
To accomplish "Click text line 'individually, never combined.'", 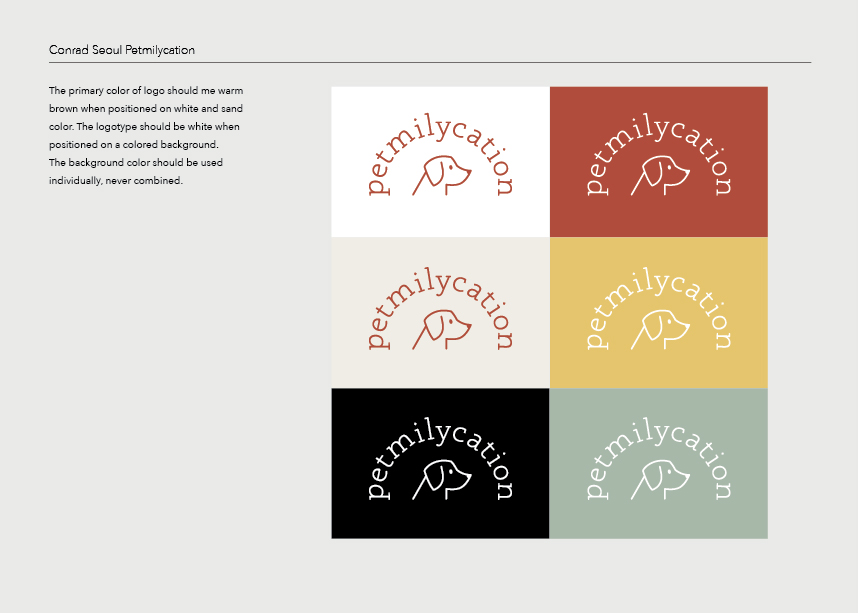I will pos(116,180).
